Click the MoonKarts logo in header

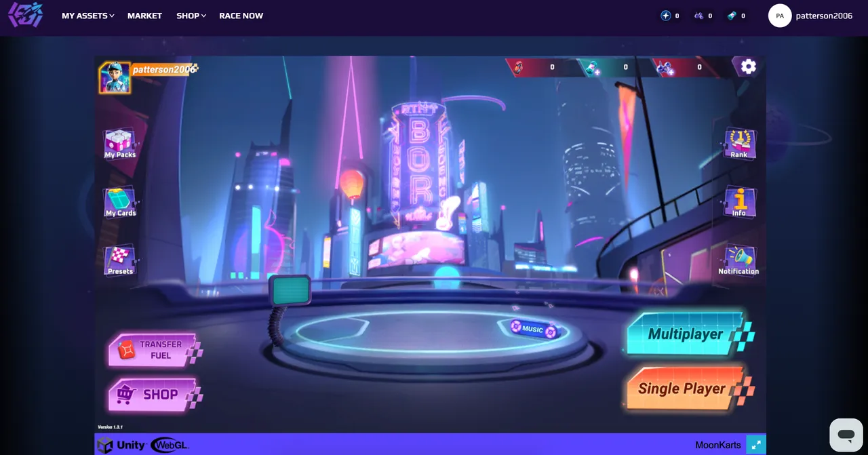(26, 16)
